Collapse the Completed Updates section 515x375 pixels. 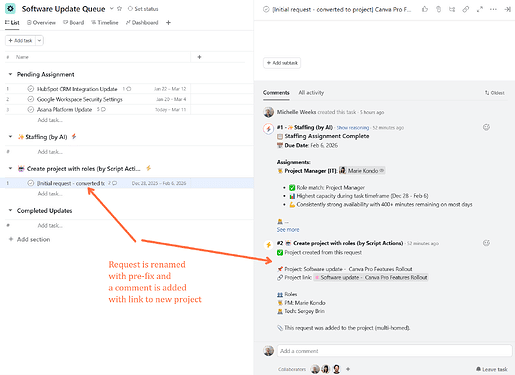coord(10,211)
